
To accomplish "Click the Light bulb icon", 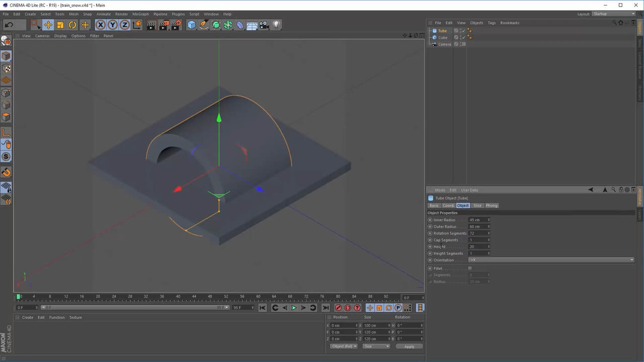I will pyautogui.click(x=276, y=25).
